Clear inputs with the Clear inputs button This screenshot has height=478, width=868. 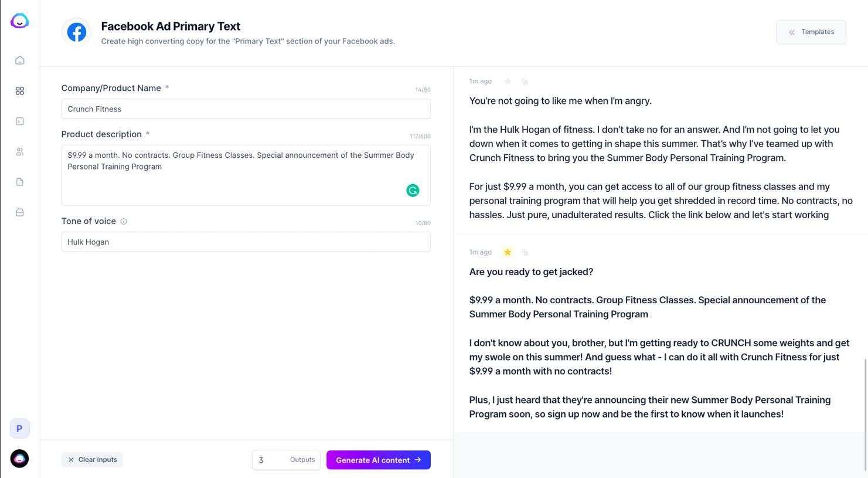click(x=92, y=460)
